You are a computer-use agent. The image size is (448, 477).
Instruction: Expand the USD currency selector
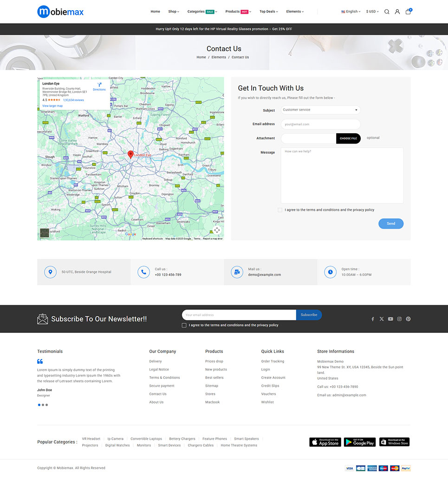(x=372, y=12)
